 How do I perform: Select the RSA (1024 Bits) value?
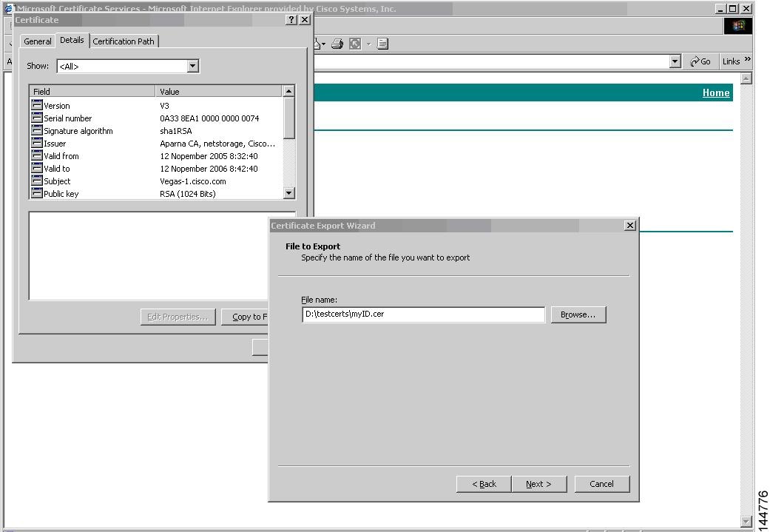(188, 194)
